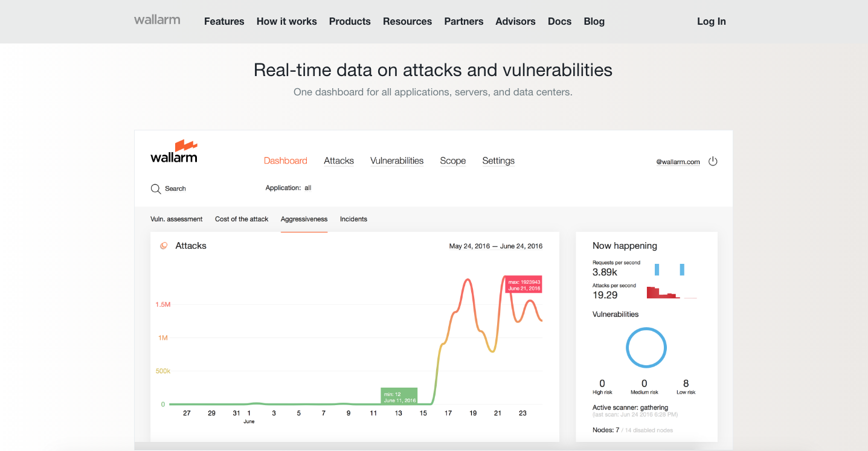Select the Incidents sub-tab
This screenshot has height=451, width=868.
click(353, 219)
